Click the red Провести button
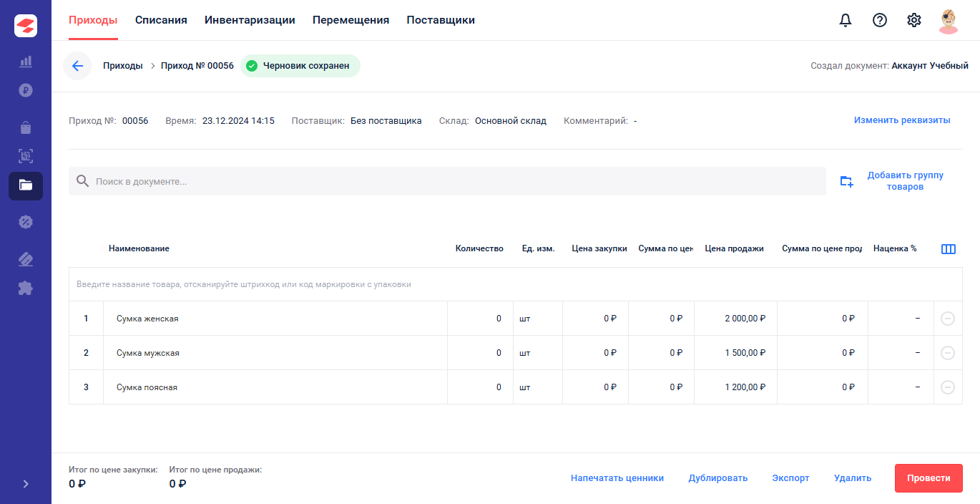The width and height of the screenshot is (980, 504). (x=928, y=478)
